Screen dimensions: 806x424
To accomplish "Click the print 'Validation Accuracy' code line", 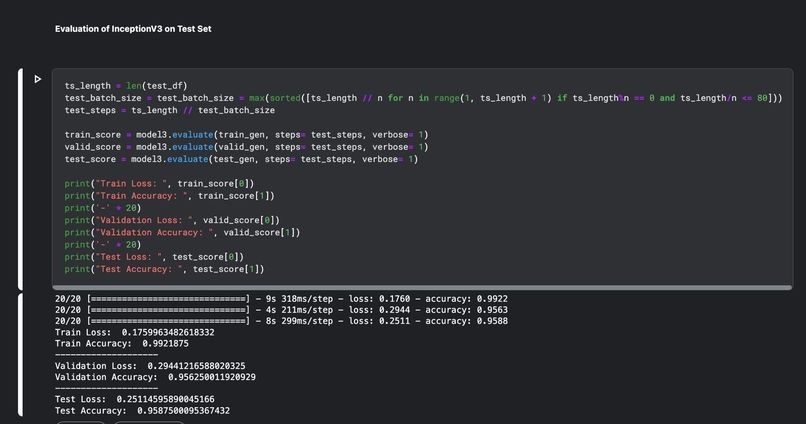I will [x=182, y=232].
